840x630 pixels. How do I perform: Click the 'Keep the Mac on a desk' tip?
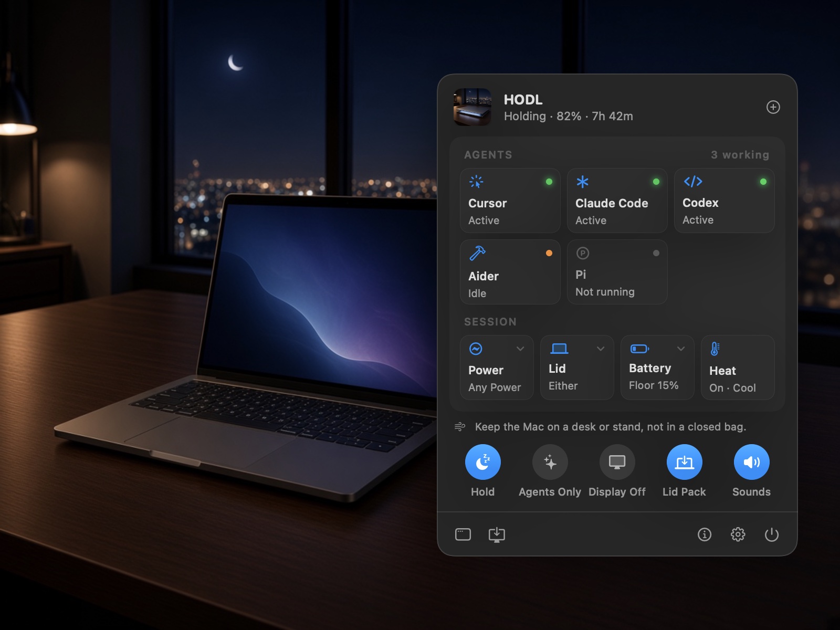(x=611, y=427)
